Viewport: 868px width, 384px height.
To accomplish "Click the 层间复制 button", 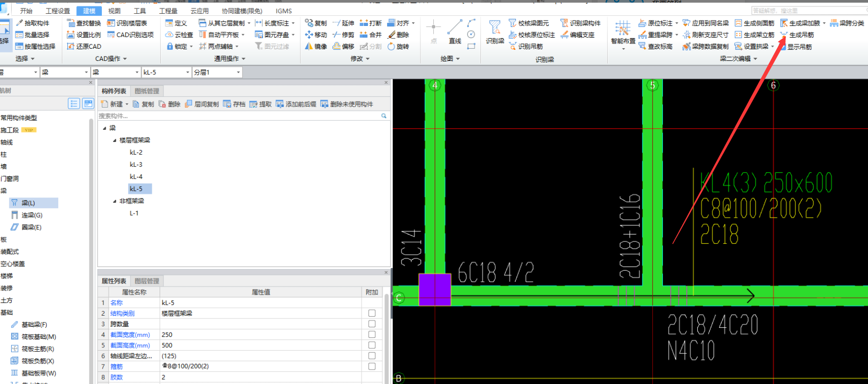I will tap(201, 104).
